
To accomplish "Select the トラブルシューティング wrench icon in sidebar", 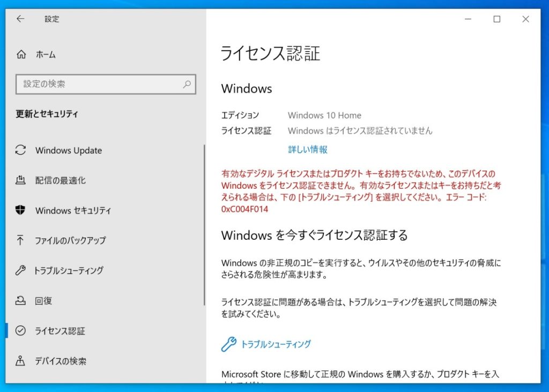I will pos(20,271).
